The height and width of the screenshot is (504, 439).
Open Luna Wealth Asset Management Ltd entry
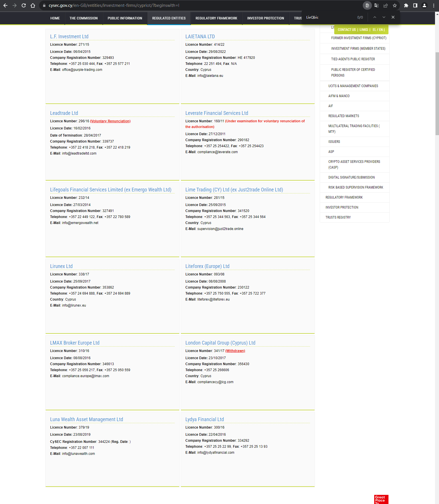click(x=86, y=419)
